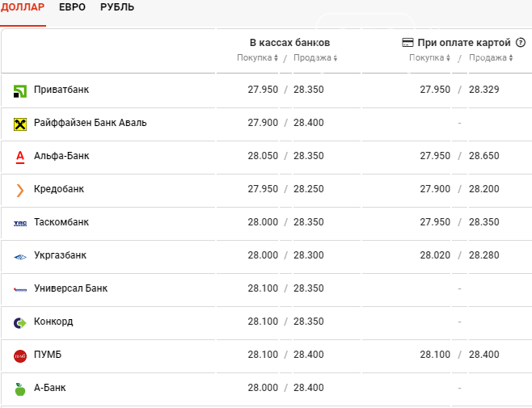This screenshot has height=408, width=532.
Task: Click the green apple А-Банк logo
Action: (x=20, y=389)
